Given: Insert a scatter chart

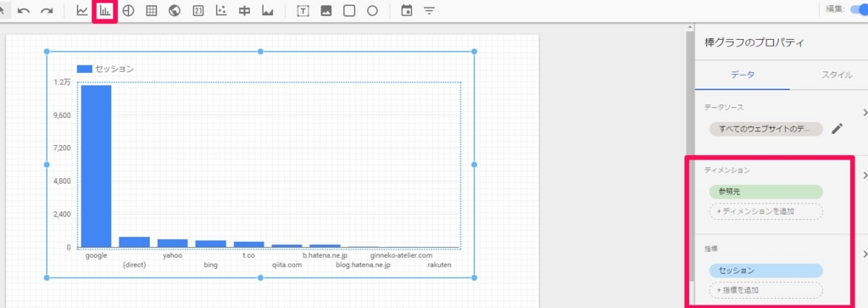Looking at the screenshot, I should [221, 11].
